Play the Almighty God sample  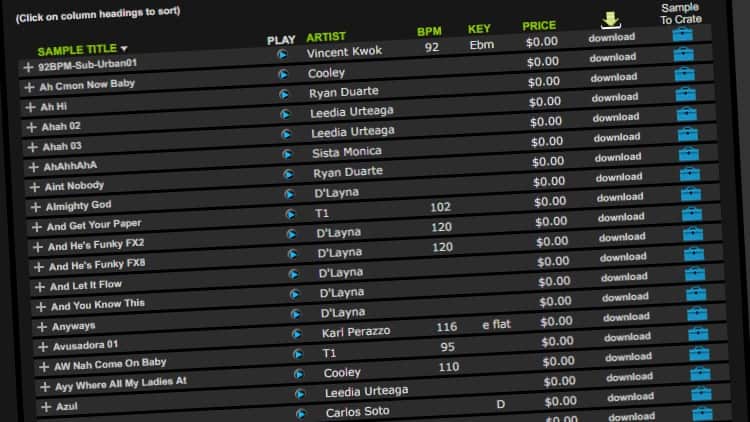point(289,194)
